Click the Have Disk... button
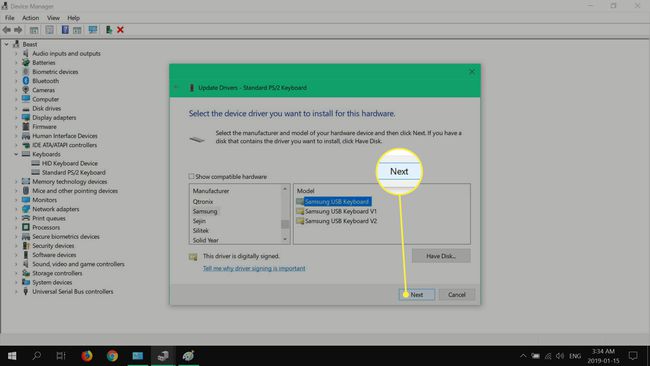The height and width of the screenshot is (366, 650). click(441, 256)
